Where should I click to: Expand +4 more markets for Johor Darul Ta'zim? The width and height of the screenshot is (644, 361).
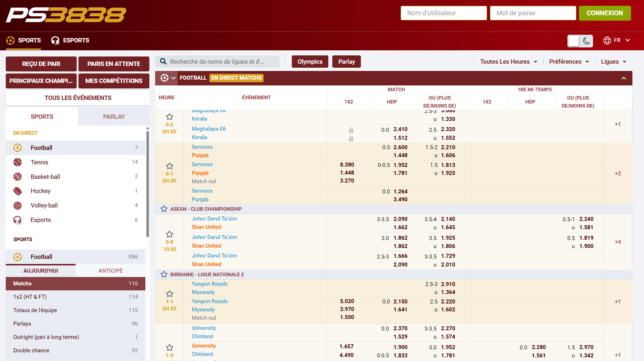(x=618, y=242)
